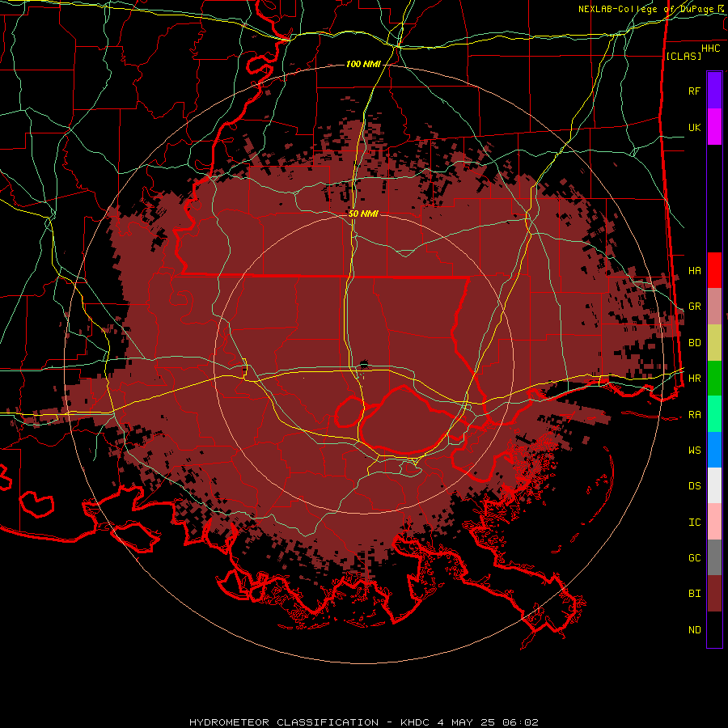
Task: Click the BI legend label
Action: (x=694, y=594)
